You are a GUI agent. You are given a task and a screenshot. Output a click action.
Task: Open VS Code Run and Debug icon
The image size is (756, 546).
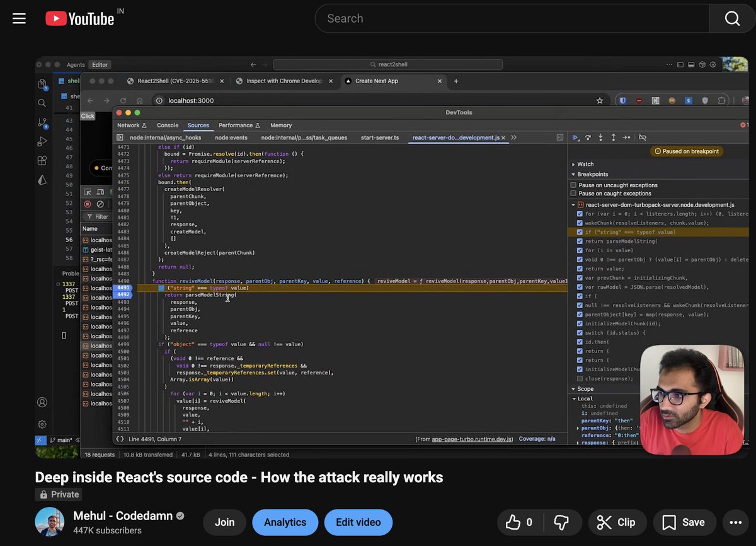[42, 142]
